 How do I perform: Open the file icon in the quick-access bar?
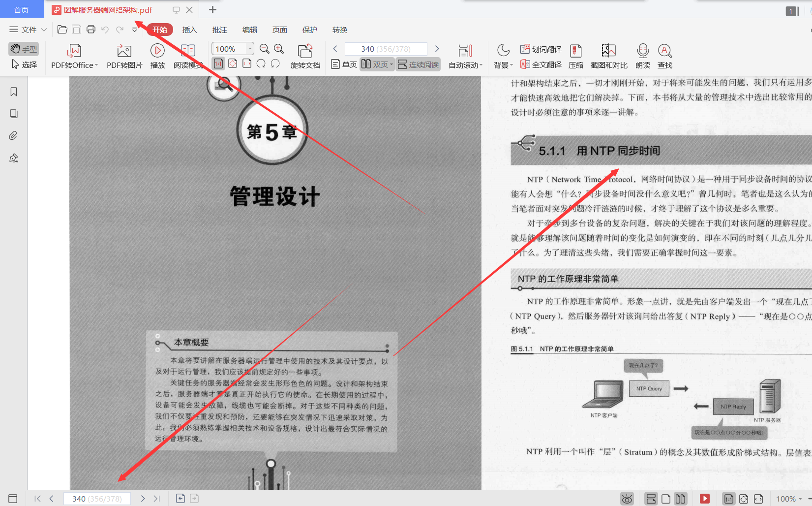point(62,30)
